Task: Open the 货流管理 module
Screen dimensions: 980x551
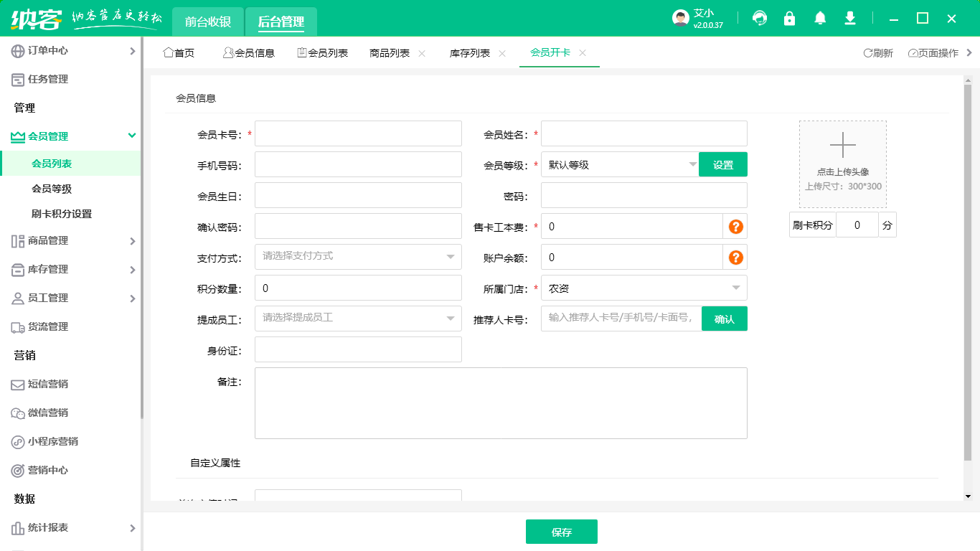Action: tap(44, 326)
